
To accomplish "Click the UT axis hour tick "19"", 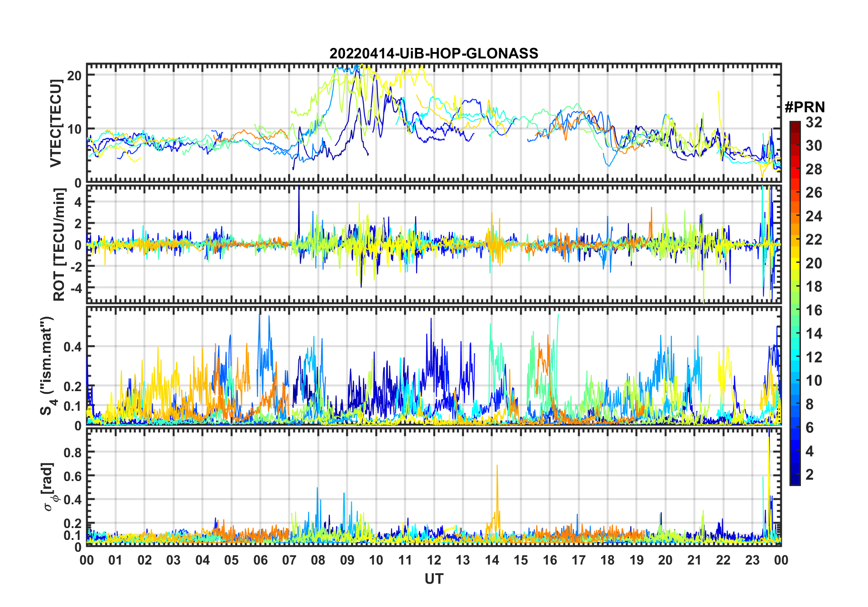I will tap(637, 560).
